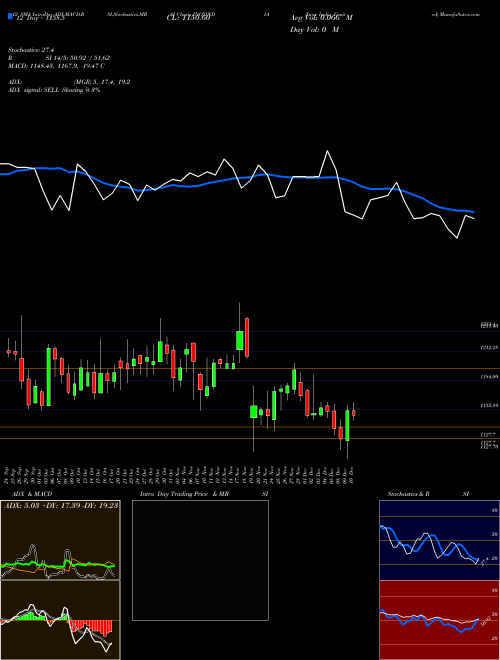500x660 pixels.
Task: Click the last green candlestick at the chart's right end
Action: (x=347, y=426)
